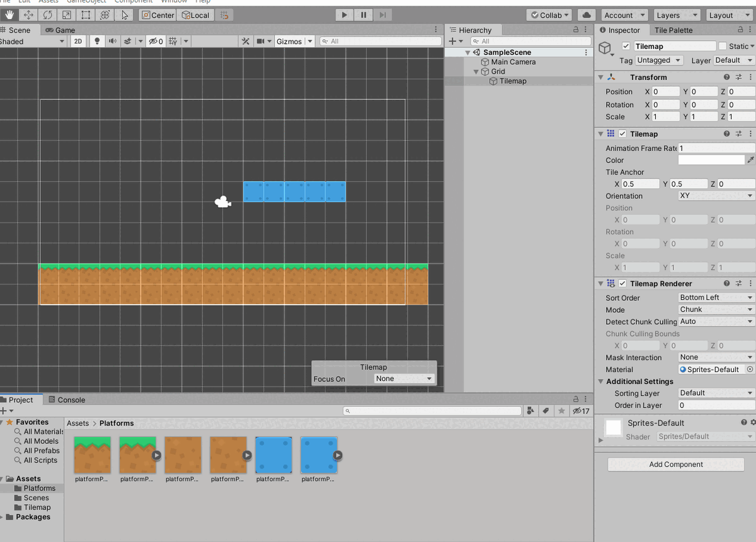Screen dimensions: 756x542
Task: Open the Layers dropdown
Action: click(676, 15)
